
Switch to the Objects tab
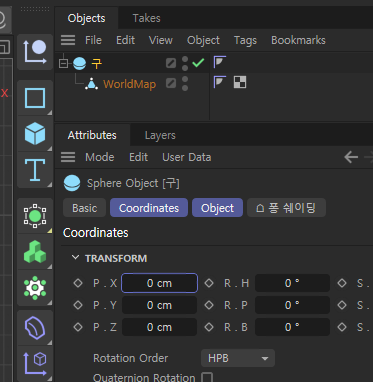(x=86, y=18)
